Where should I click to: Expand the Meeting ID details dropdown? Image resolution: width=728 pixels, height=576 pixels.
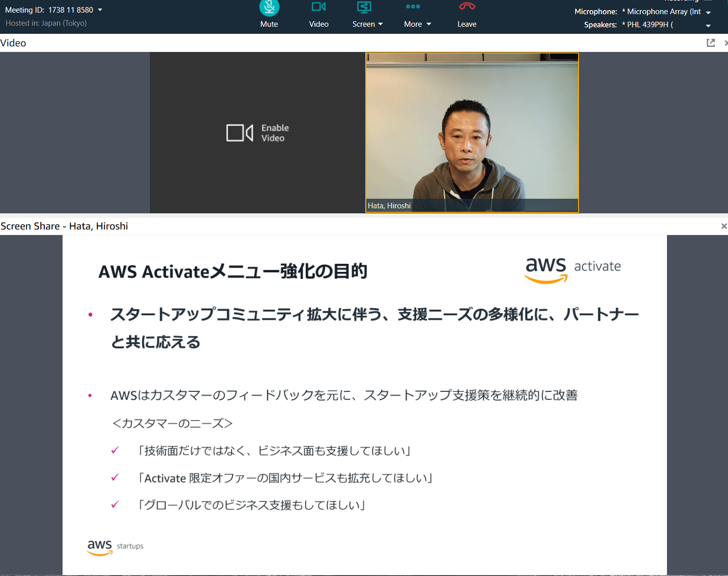coord(100,10)
